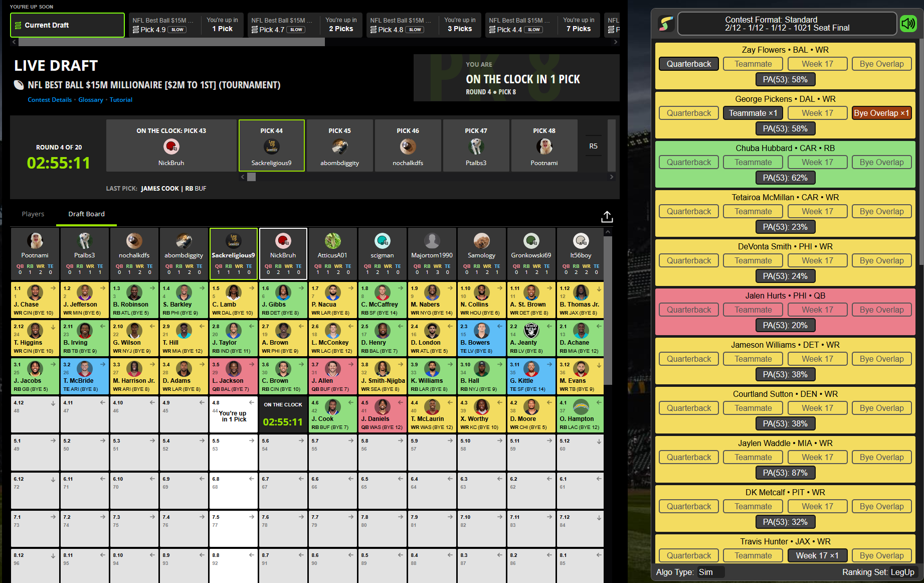This screenshot has height=583, width=924.
Task: Toggle Quarterback filter for Zay Flowers
Action: pyautogui.click(x=689, y=64)
